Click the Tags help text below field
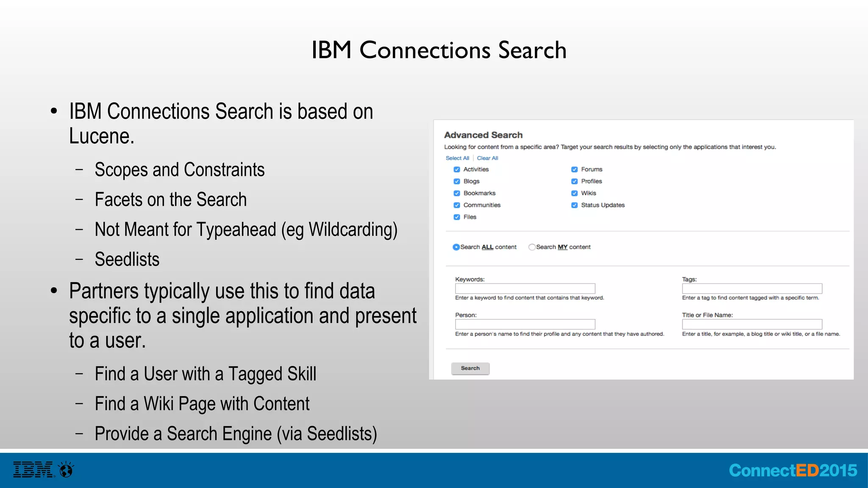This screenshot has width=868, height=488. tap(751, 298)
